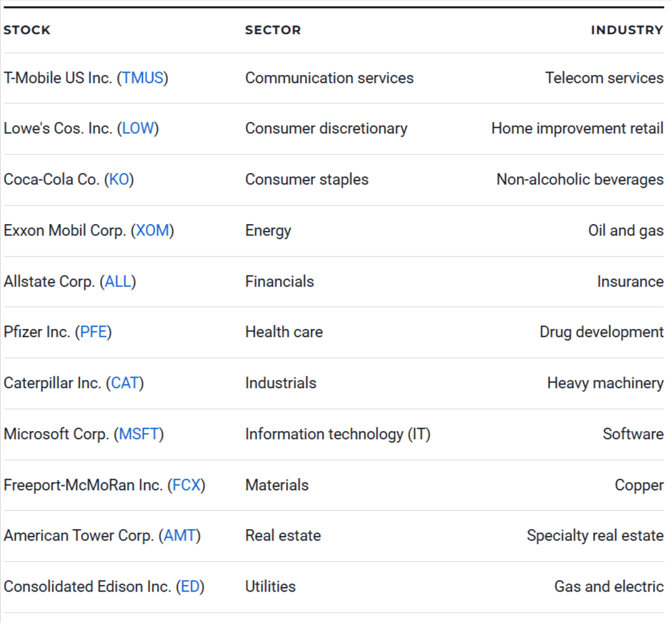672x623 pixels.
Task: Click the Non-alcoholic beverages industry cell
Action: 580,180
